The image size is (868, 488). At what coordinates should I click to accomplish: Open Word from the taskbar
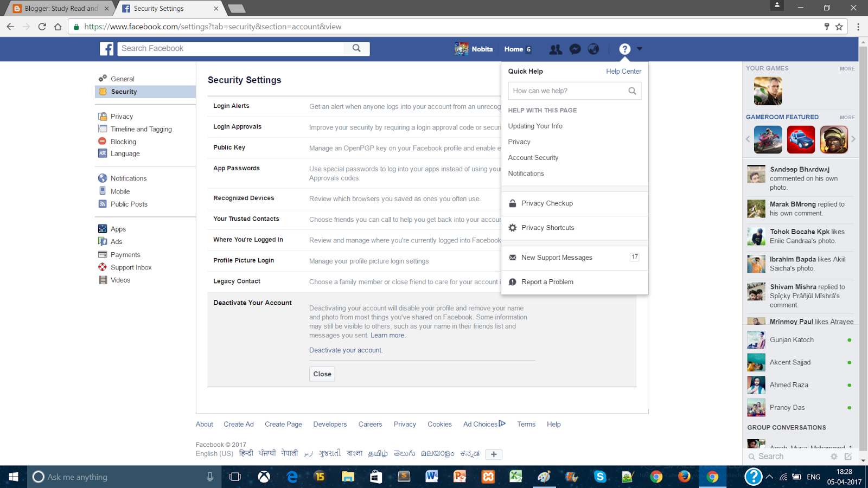(432, 477)
